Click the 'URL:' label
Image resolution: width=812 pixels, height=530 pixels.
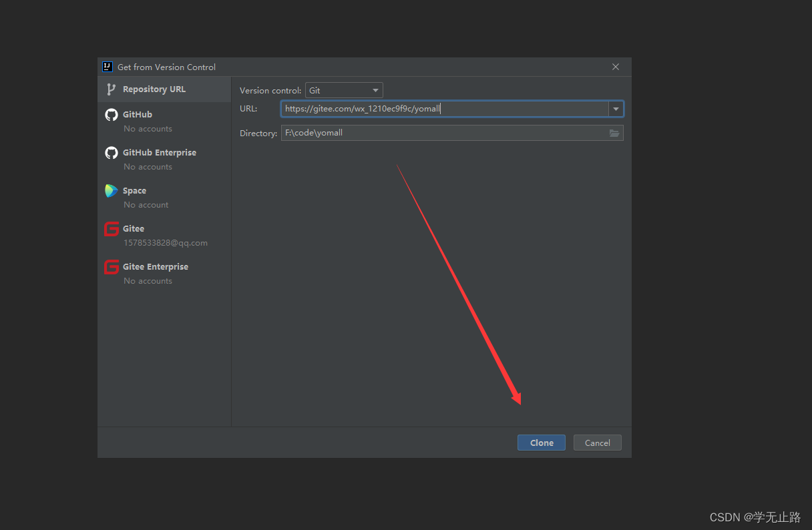pos(248,108)
